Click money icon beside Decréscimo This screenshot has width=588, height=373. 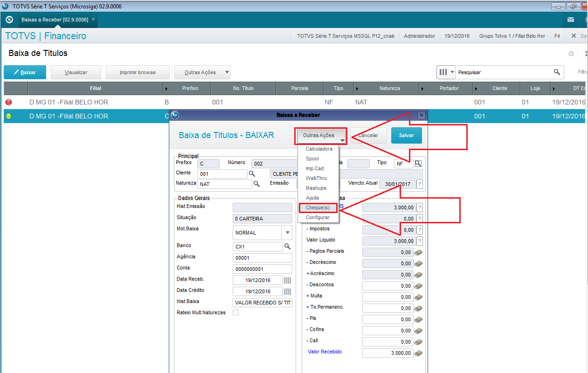tap(418, 263)
